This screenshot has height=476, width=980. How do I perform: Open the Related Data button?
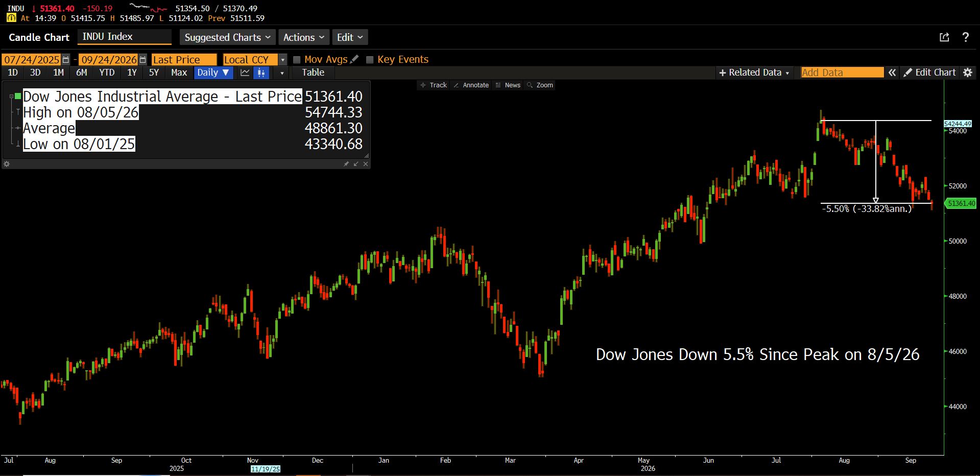(754, 73)
